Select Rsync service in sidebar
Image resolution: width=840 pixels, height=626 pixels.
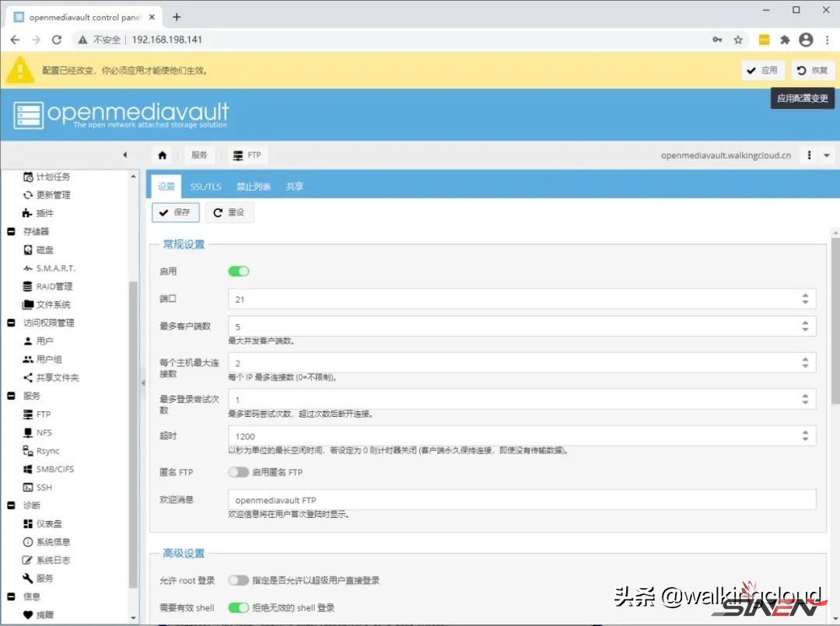40,450
